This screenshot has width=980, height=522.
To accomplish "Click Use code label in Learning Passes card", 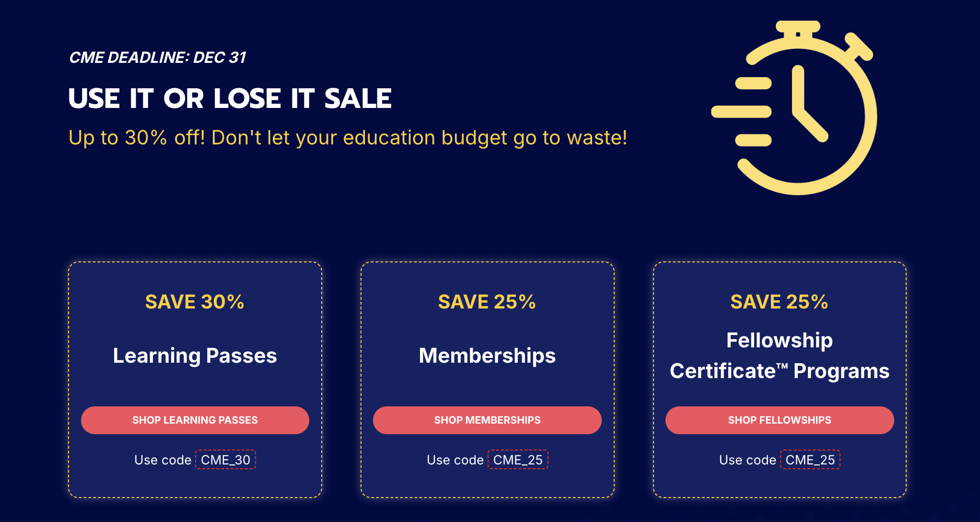I will click(x=163, y=460).
